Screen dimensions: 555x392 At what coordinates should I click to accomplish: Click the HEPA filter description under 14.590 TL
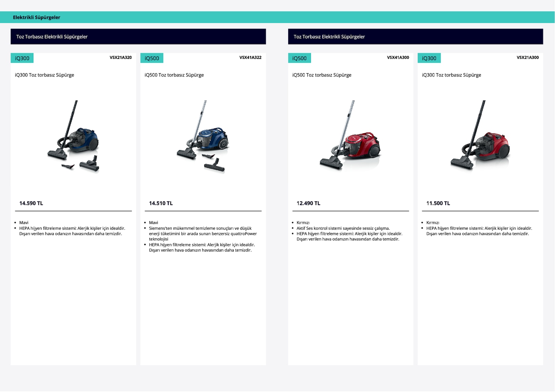tap(72, 231)
